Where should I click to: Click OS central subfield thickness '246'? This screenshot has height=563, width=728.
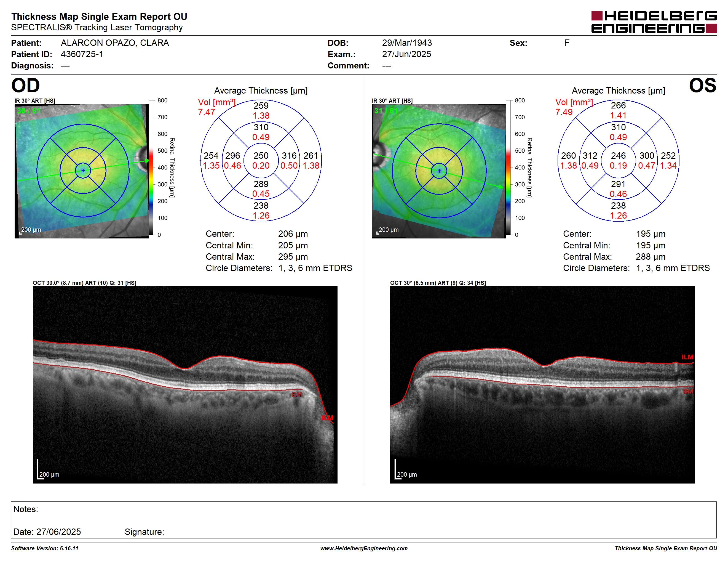pyautogui.click(x=618, y=156)
